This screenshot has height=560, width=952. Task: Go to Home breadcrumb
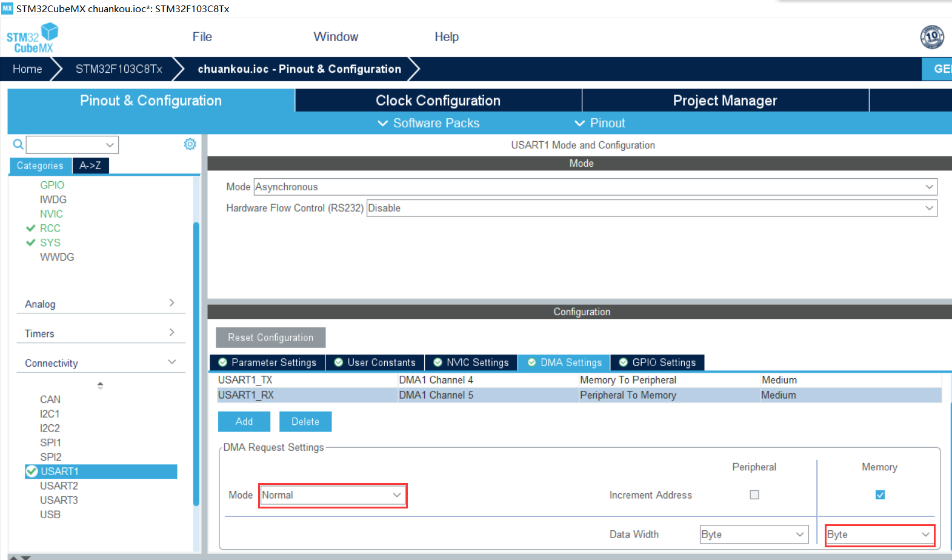pos(27,69)
